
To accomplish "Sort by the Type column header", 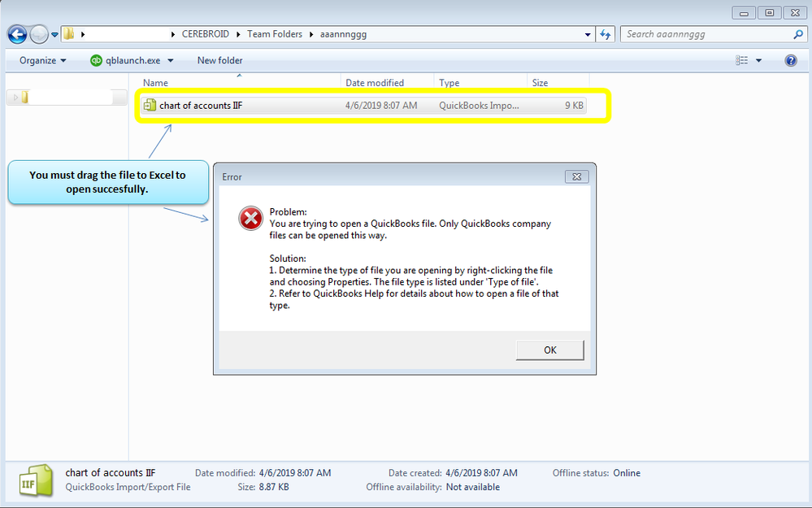I will tap(449, 83).
